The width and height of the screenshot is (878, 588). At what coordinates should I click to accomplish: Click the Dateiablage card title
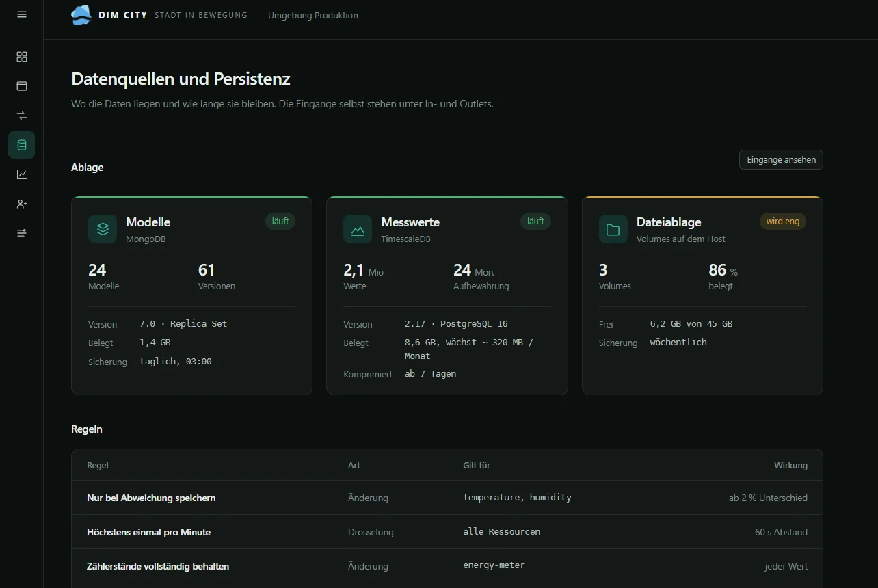(669, 222)
